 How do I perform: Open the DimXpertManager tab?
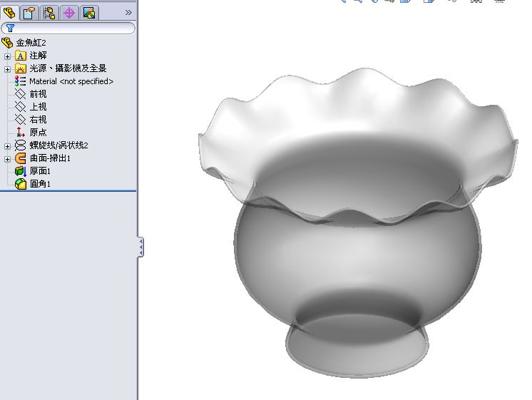[x=69, y=13]
